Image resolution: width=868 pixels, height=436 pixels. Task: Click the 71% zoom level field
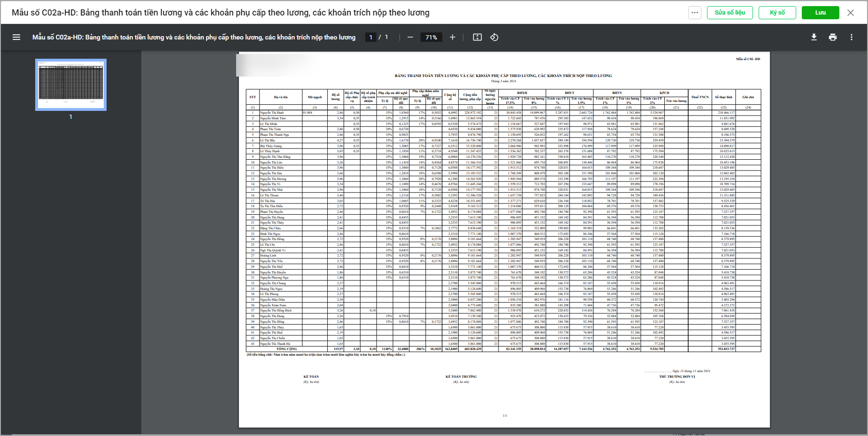[431, 37]
